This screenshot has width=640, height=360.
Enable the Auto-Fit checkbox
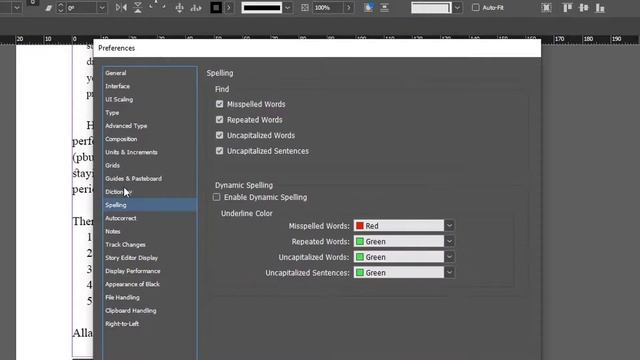[476, 7]
